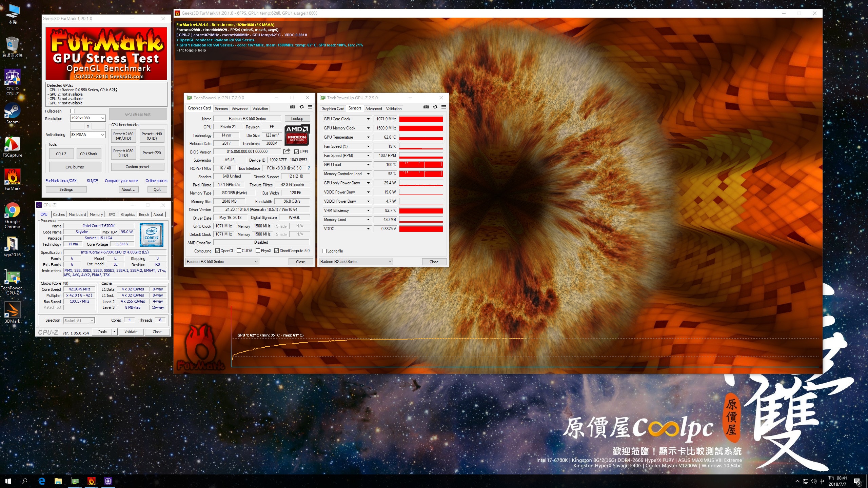The height and width of the screenshot is (488, 868).
Task: Click the GPU-Z Lookup button
Action: point(297,119)
